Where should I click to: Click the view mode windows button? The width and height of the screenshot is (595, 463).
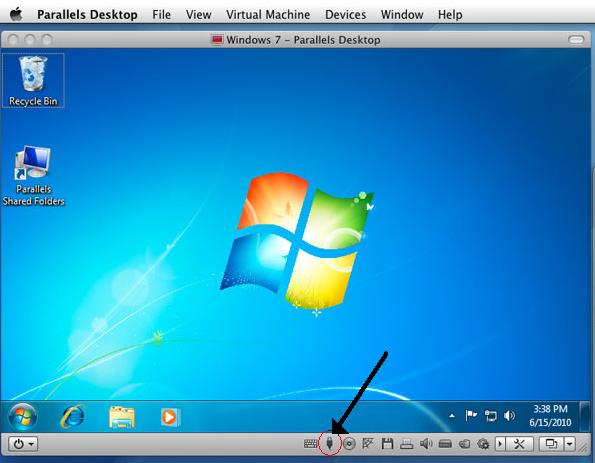[551, 444]
